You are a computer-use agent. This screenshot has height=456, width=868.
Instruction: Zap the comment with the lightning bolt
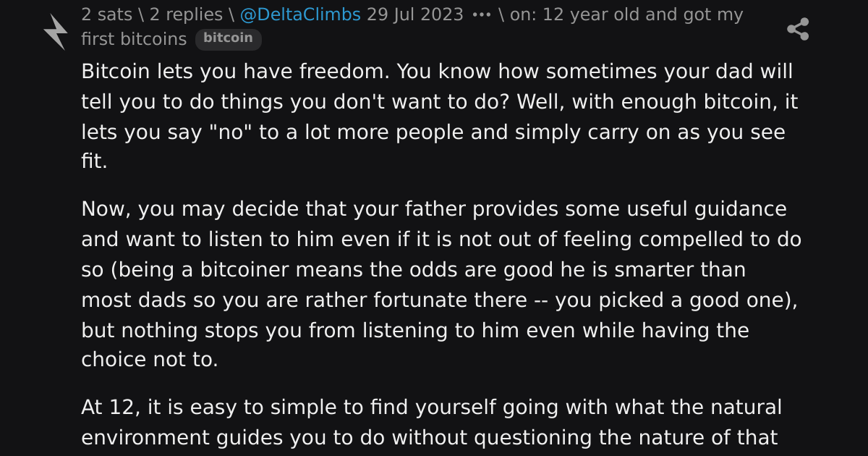56,32
